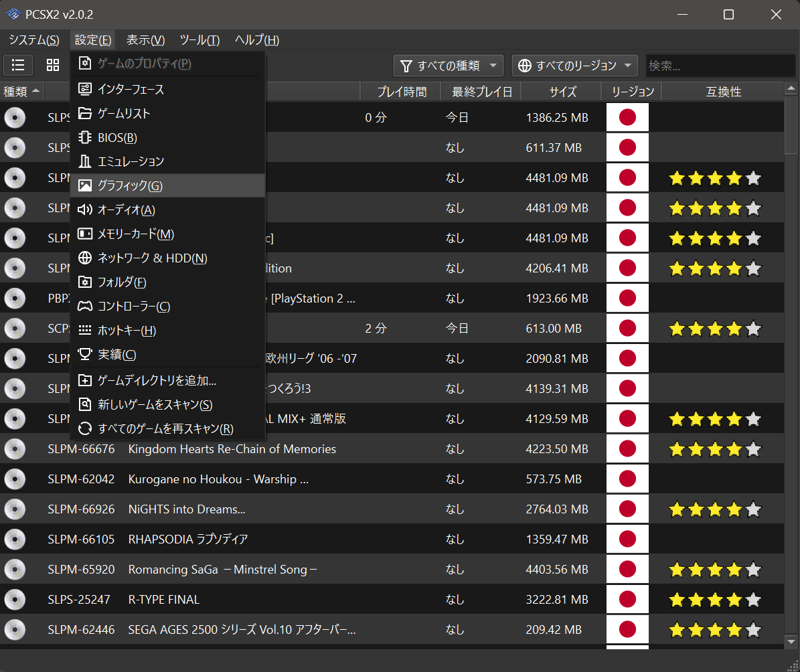This screenshot has width=800, height=672.
Task: Click the vertical scrollbar up arrow
Action: click(791, 89)
